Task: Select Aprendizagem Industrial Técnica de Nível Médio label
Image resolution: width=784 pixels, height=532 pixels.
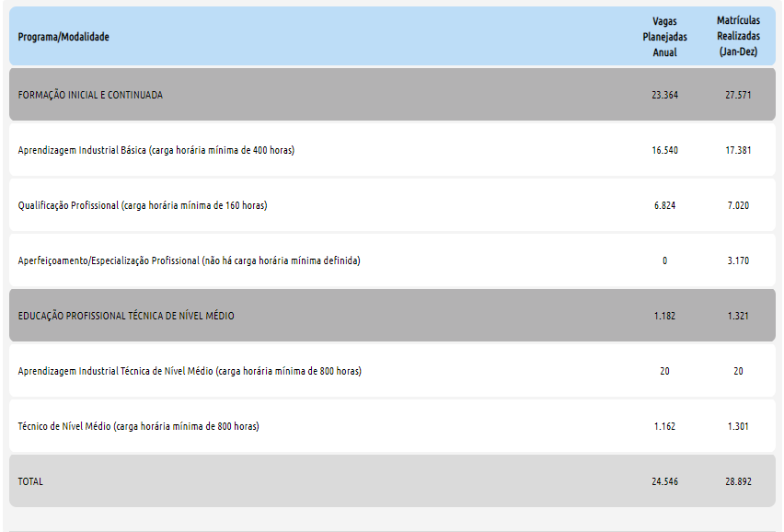Action: pyautogui.click(x=190, y=371)
